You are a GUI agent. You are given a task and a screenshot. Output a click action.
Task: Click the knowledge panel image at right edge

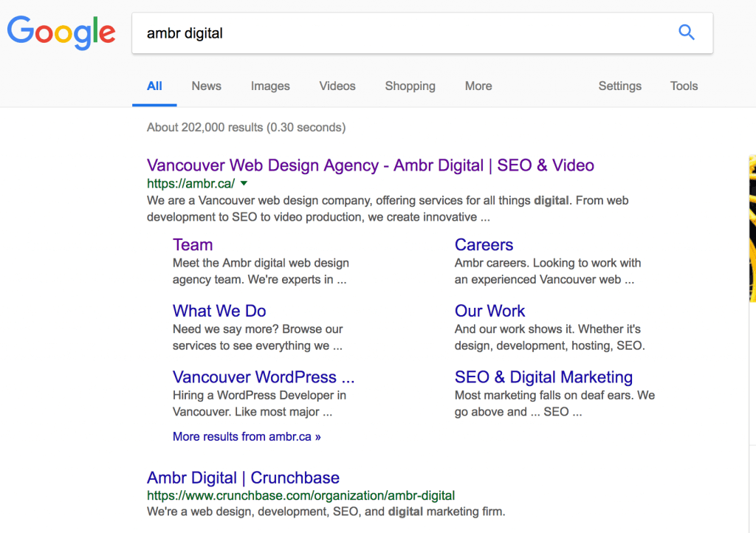tap(752, 228)
